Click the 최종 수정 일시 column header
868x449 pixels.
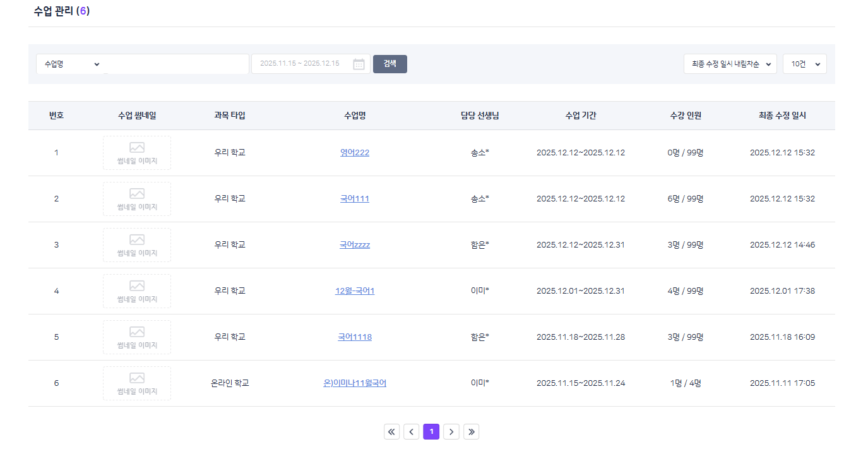coord(782,116)
